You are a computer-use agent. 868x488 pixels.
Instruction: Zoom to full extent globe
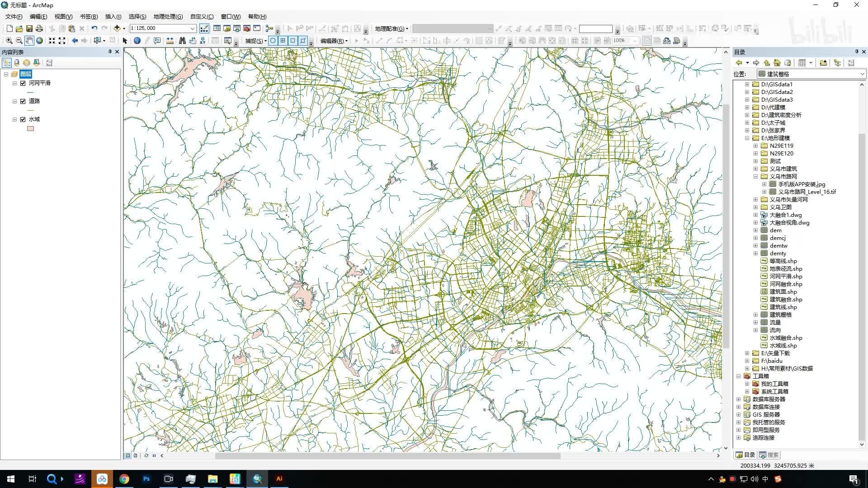coord(39,41)
